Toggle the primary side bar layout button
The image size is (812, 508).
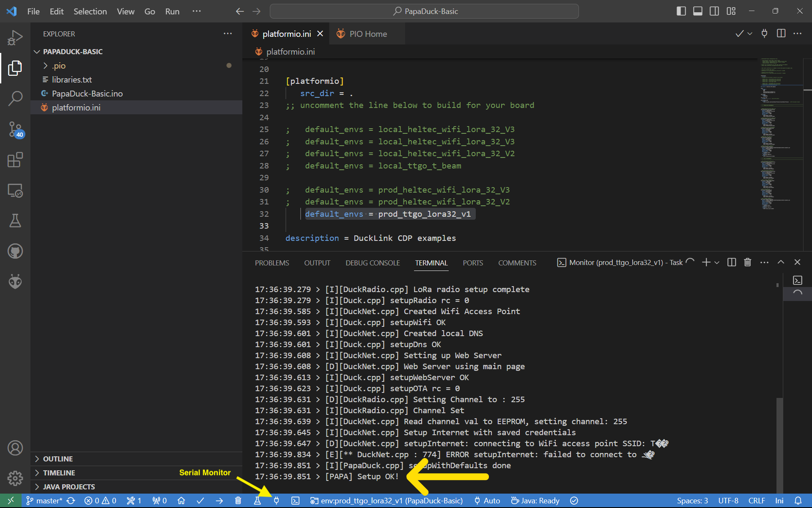pos(681,11)
